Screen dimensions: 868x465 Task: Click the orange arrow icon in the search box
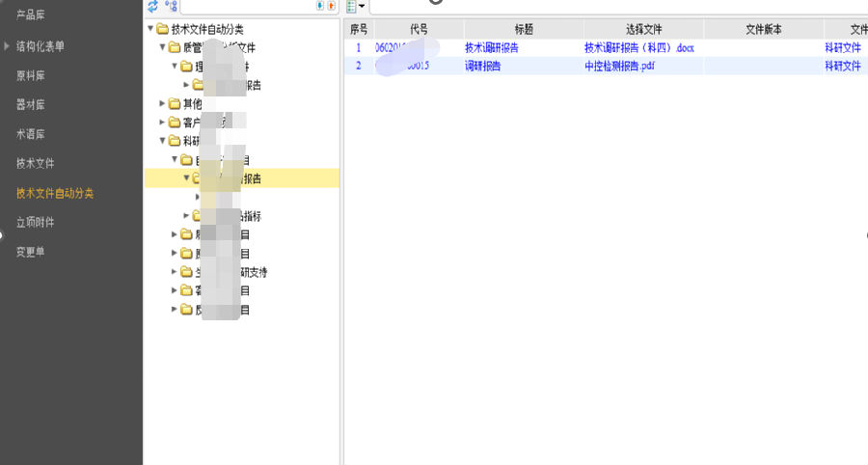pyautogui.click(x=331, y=6)
